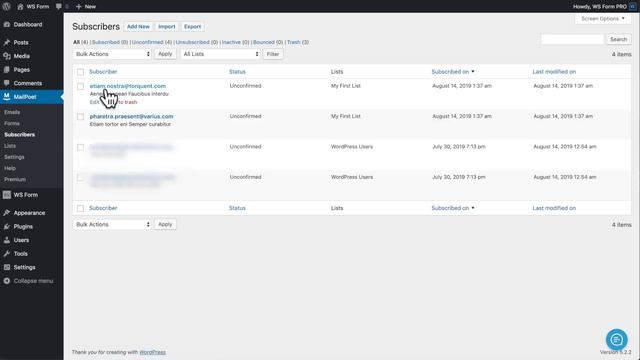Open the comments bubble in admin bar

59,7
